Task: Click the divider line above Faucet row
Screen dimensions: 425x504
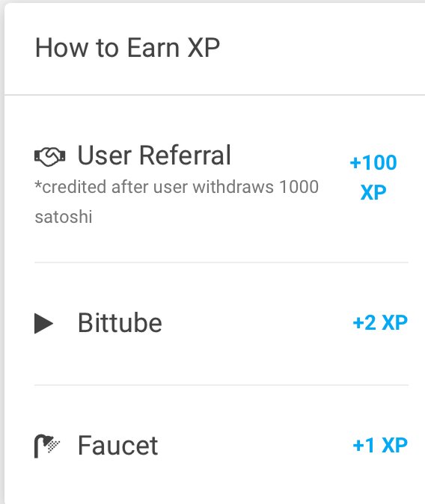Action: click(221, 385)
